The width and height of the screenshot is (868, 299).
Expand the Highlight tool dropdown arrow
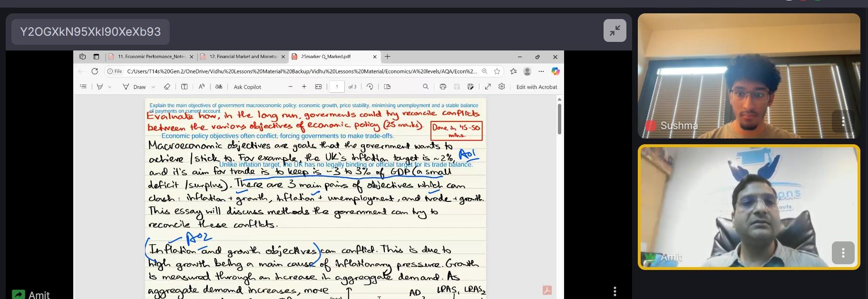(110, 87)
